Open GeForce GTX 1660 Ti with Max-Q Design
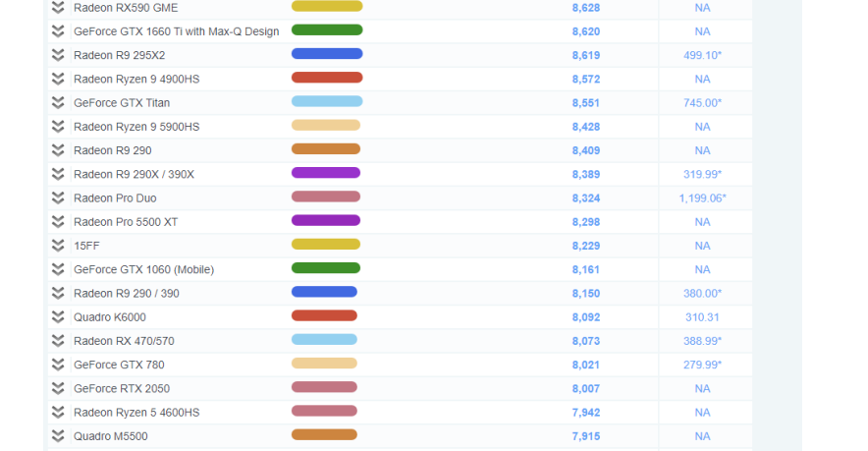The height and width of the screenshot is (451, 868). point(176,31)
